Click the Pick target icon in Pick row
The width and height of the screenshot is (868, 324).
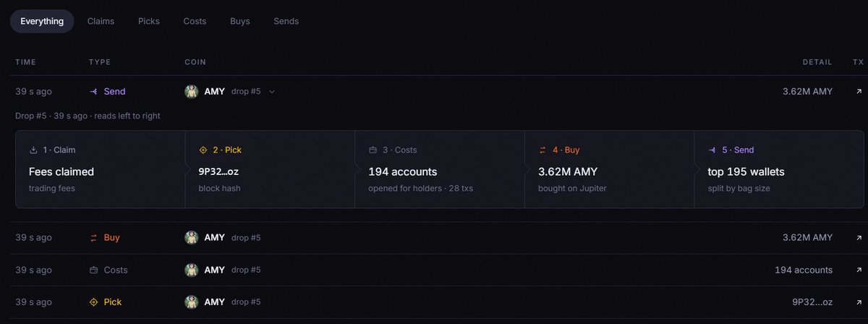coord(93,302)
